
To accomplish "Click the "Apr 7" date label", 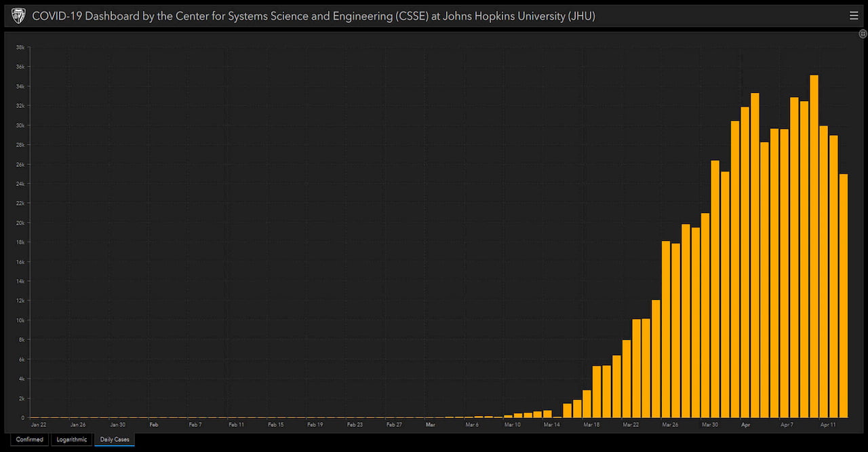I will 787,425.
